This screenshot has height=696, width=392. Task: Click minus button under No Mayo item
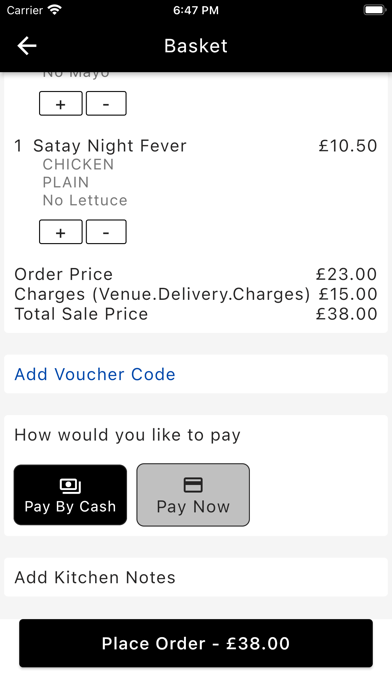[106, 103]
